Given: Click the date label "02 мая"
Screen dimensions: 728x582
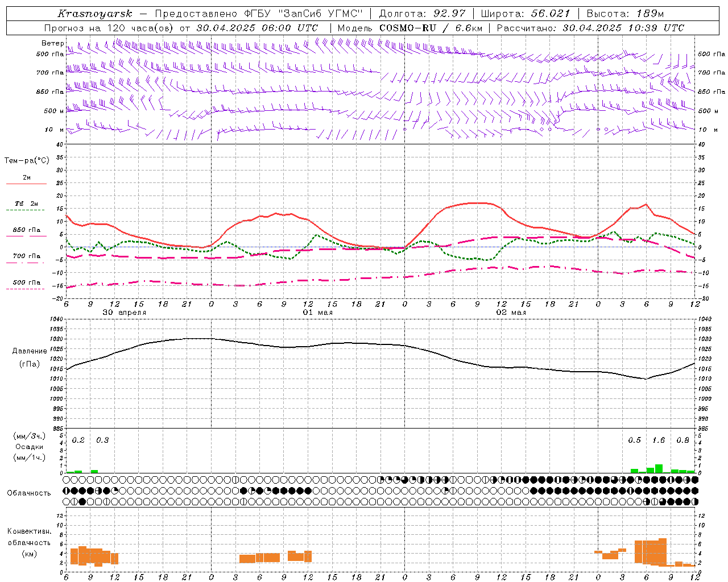Looking at the screenshot, I should point(511,313).
